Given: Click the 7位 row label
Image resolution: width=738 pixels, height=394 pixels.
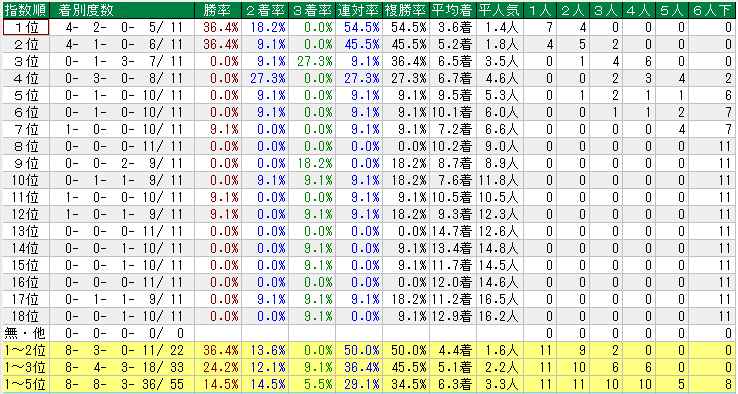Looking at the screenshot, I should (x=25, y=129).
